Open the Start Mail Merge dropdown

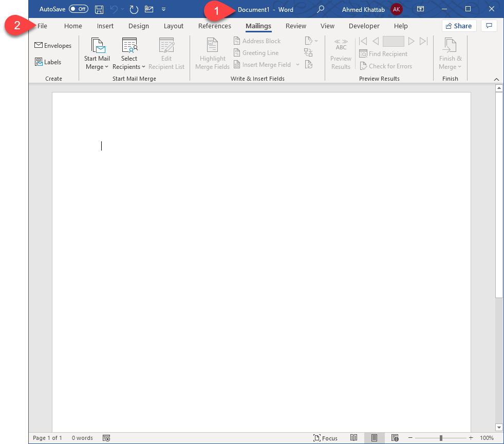pyautogui.click(x=97, y=53)
